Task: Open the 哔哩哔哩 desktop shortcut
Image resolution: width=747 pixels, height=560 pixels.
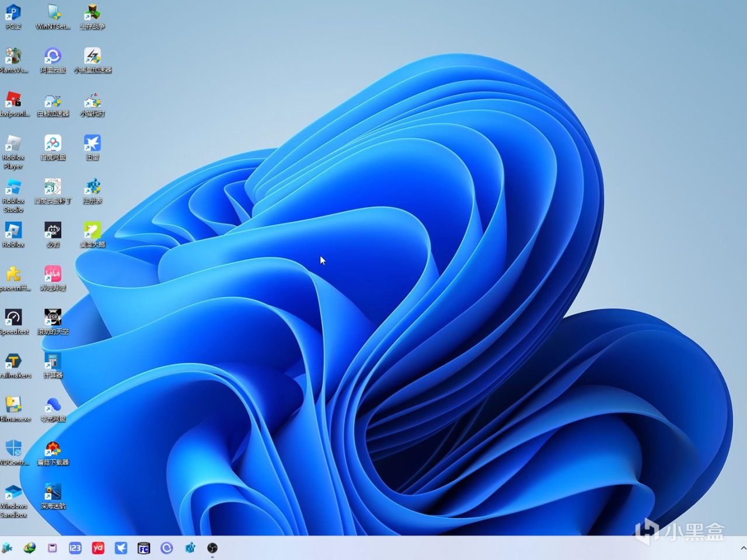Action: pos(53,278)
